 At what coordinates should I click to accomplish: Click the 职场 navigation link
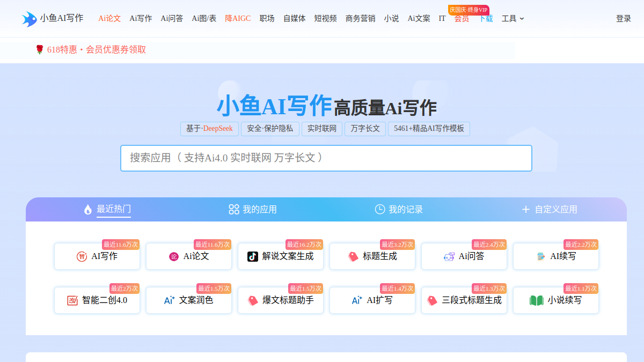point(267,18)
